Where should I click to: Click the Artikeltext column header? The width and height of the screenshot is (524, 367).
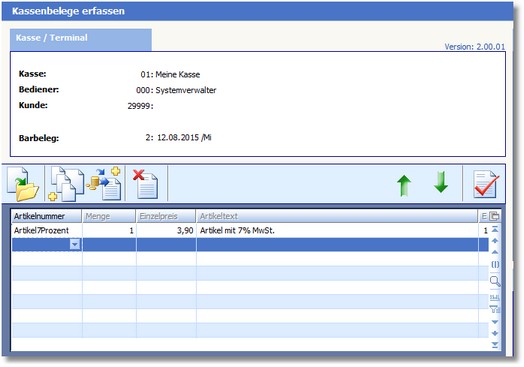(337, 216)
